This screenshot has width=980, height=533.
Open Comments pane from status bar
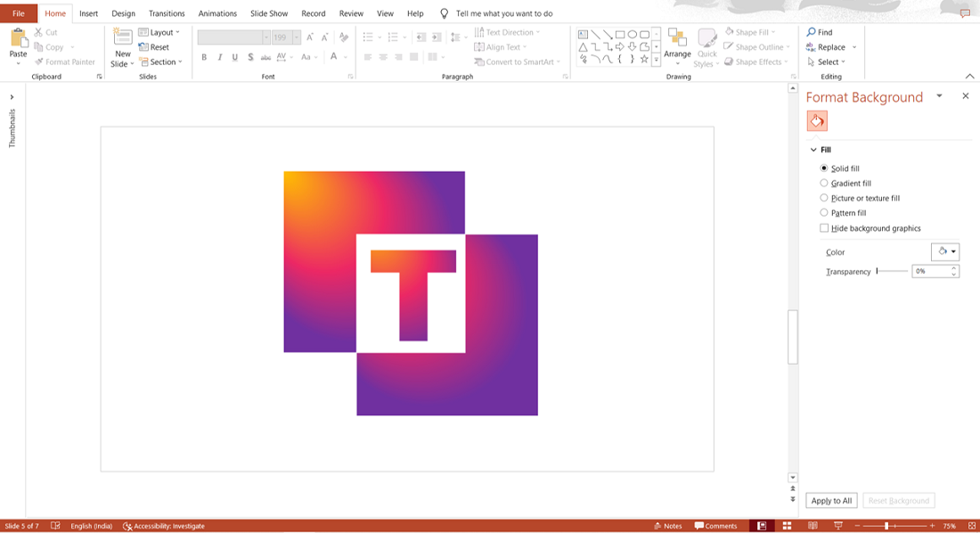[x=715, y=526]
